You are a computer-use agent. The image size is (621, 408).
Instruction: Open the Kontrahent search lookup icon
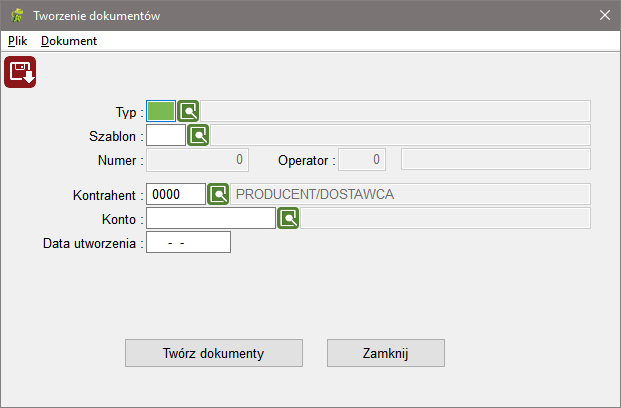pyautogui.click(x=218, y=194)
